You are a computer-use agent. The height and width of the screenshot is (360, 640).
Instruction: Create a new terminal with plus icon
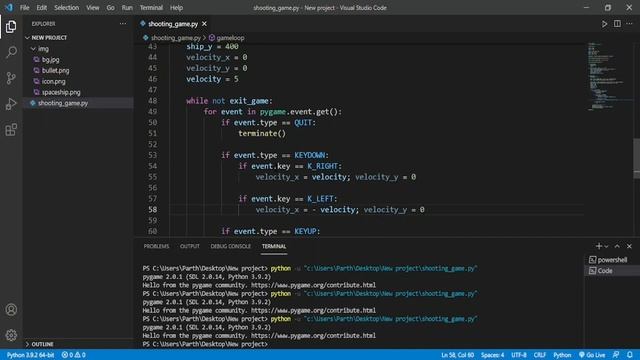point(598,246)
